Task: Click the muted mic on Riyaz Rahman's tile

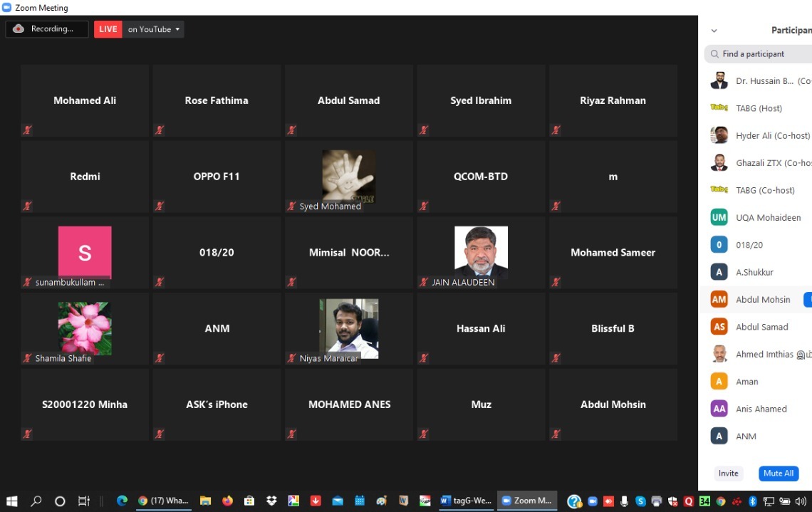Action: 556,130
